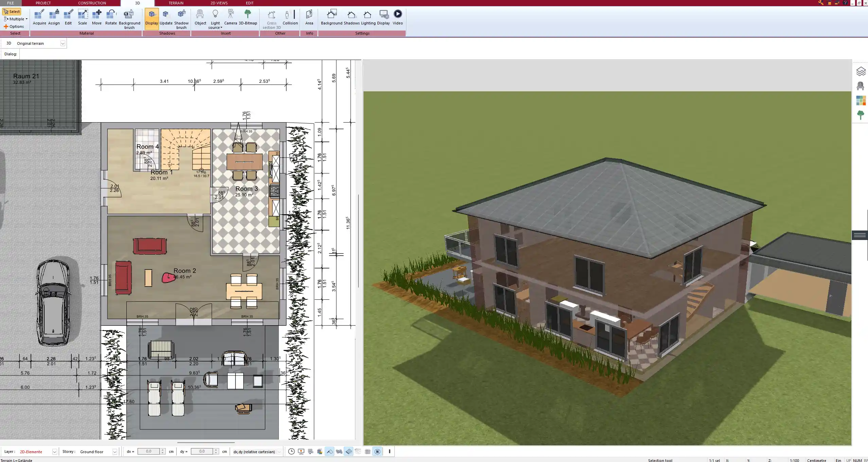868x462 pixels.
Task: Click the selection Options button
Action: coord(14,26)
